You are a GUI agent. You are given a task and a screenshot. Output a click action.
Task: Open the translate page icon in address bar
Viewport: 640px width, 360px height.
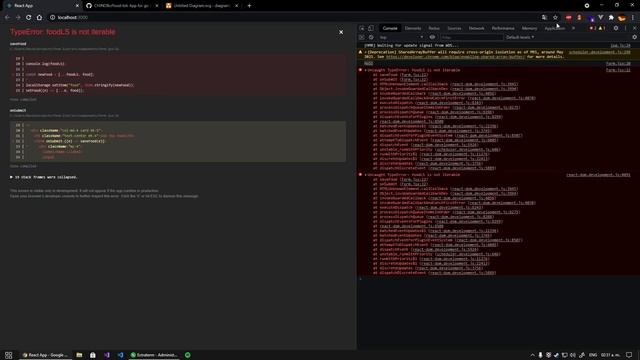point(544,18)
